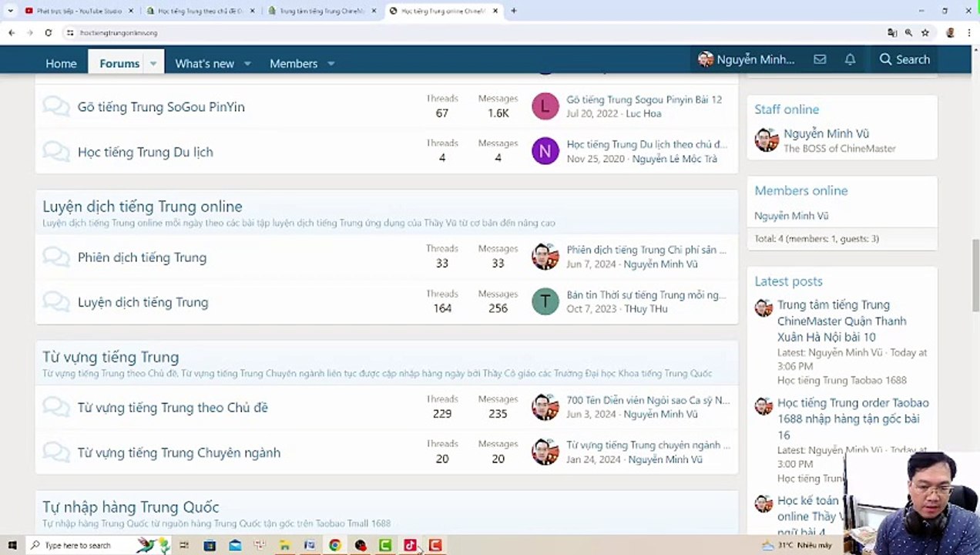Click forum icon beside Phiên dịch tiếng Trung

[55, 257]
